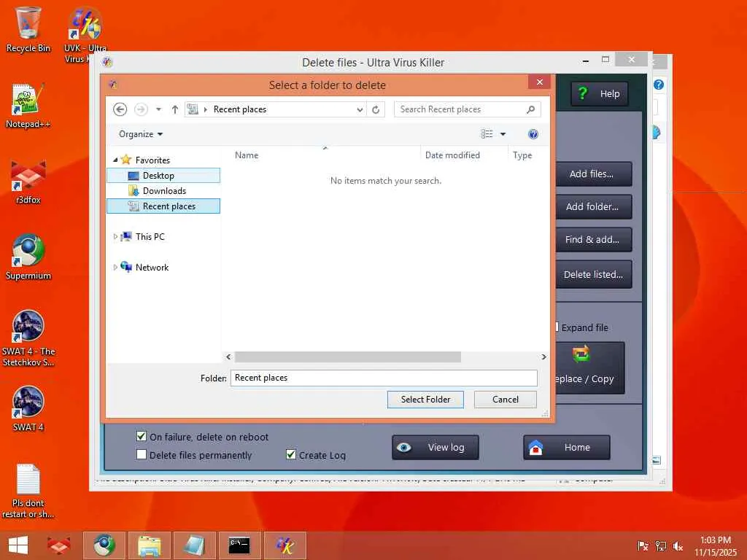This screenshot has width=747, height=560.
Task: Expand the This PC tree node
Action: tap(115, 237)
